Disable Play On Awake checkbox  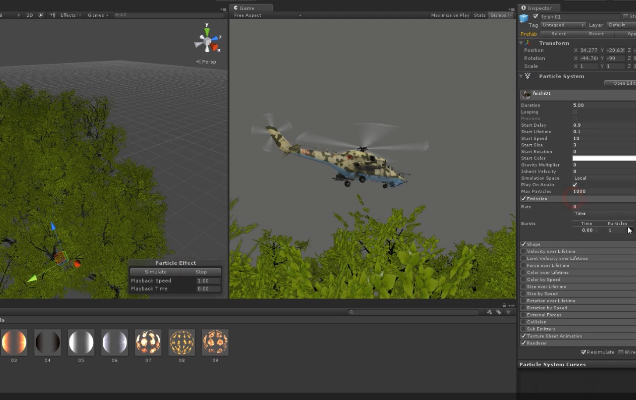click(x=575, y=184)
